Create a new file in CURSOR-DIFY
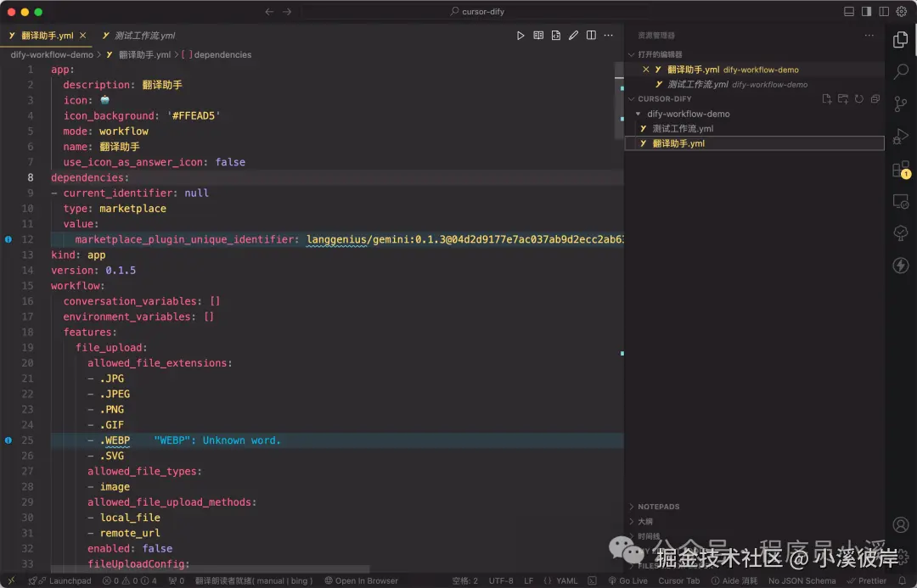Image resolution: width=917 pixels, height=588 pixels. coord(826,98)
